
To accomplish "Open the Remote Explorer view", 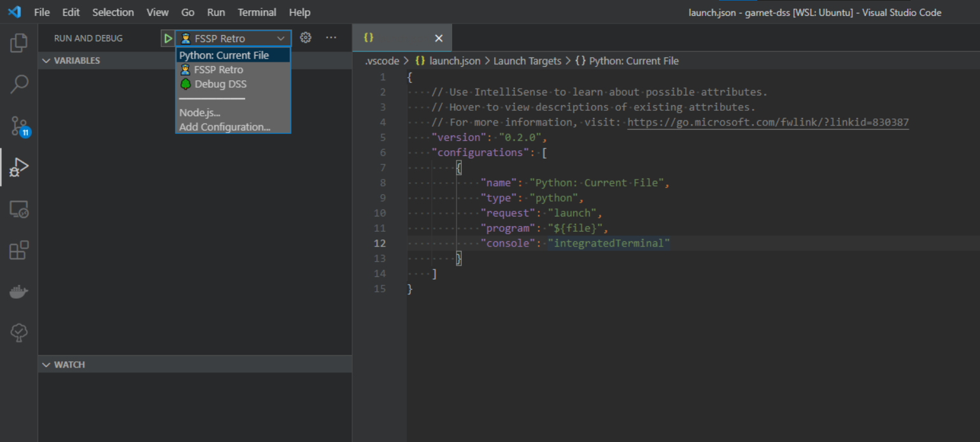I will (x=18, y=208).
